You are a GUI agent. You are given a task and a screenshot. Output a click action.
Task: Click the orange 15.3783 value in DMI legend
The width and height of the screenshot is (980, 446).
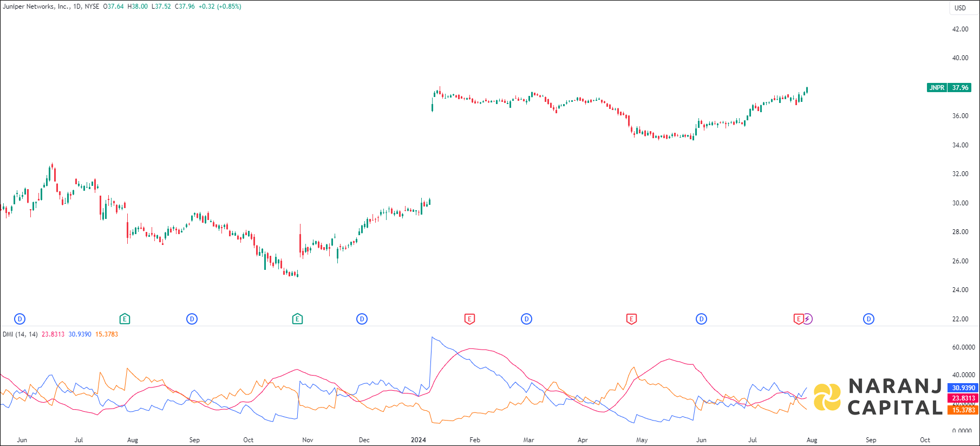point(107,334)
